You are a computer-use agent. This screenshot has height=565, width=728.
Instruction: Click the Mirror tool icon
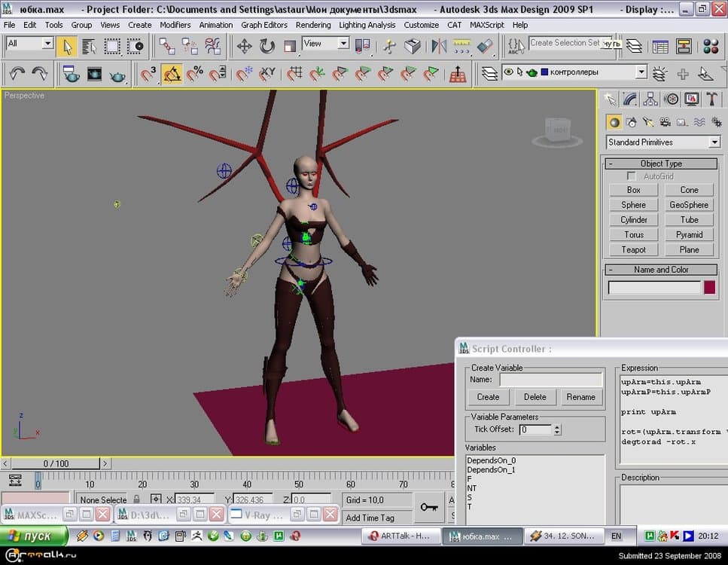pyautogui.click(x=438, y=47)
